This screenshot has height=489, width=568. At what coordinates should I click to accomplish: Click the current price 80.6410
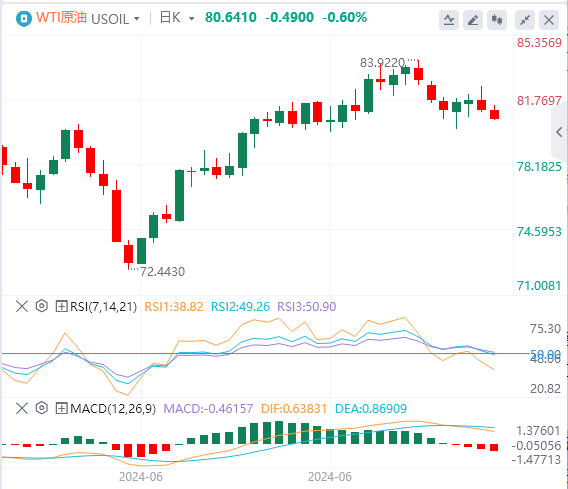[231, 17]
